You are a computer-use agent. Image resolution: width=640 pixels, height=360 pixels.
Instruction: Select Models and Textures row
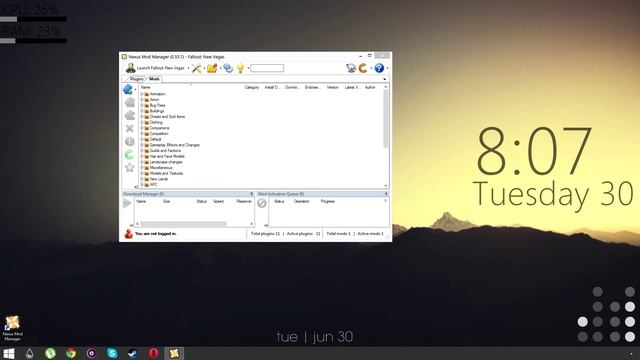click(x=166, y=173)
